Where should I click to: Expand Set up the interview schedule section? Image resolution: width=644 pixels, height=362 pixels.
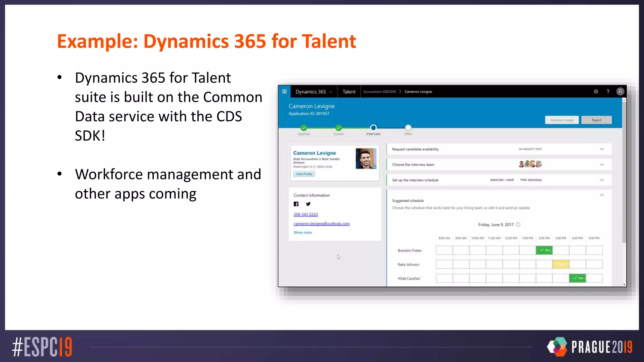click(602, 180)
